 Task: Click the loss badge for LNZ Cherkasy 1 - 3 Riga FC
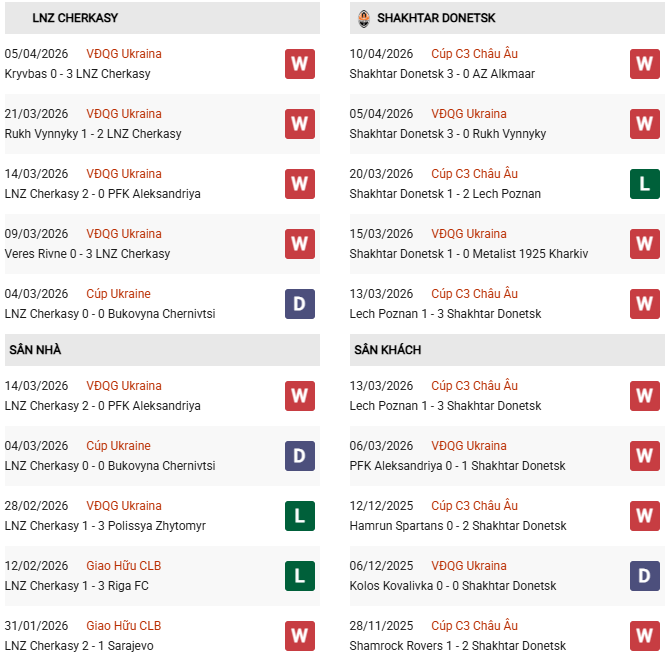[x=299, y=576]
